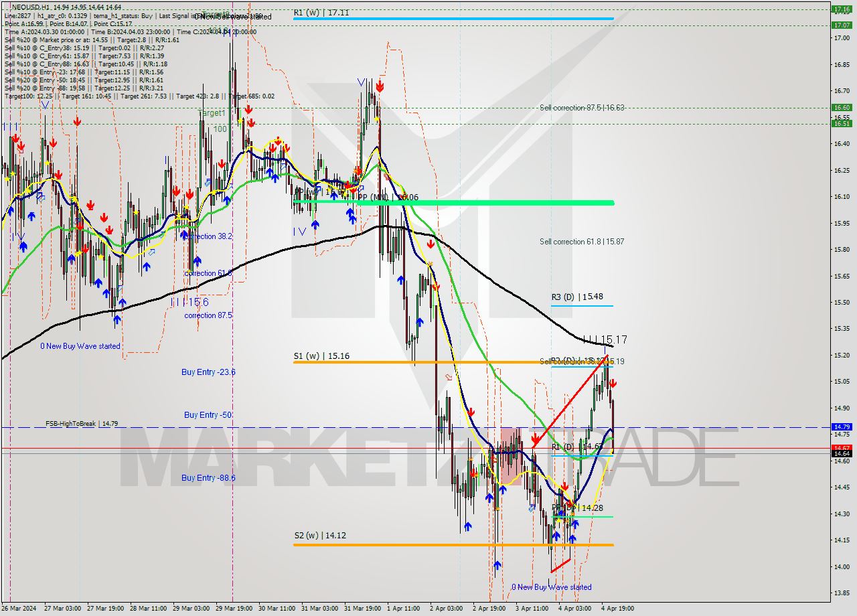857x616 pixels.
Task: Click the 'Buy Entry -23.6' label
Action: 208,372
